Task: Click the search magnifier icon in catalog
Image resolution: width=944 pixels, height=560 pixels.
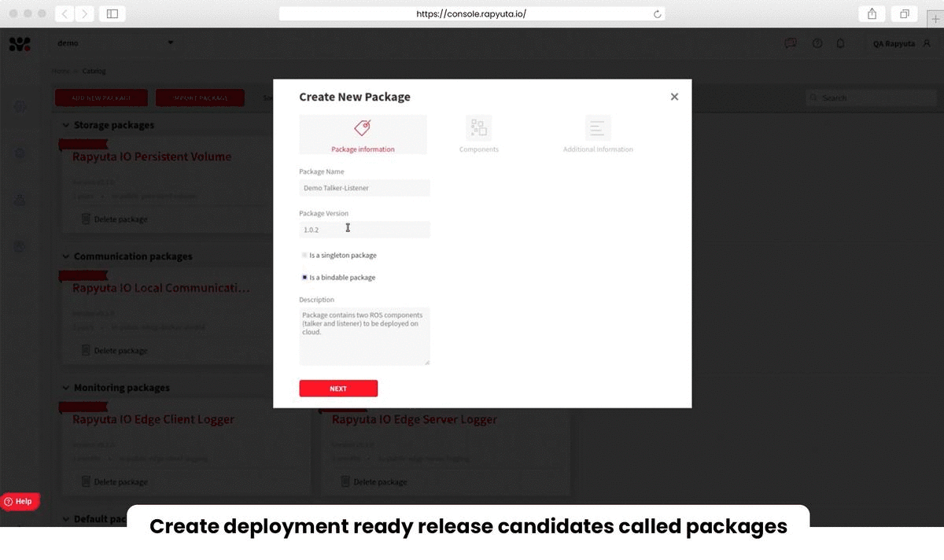Action: click(814, 98)
